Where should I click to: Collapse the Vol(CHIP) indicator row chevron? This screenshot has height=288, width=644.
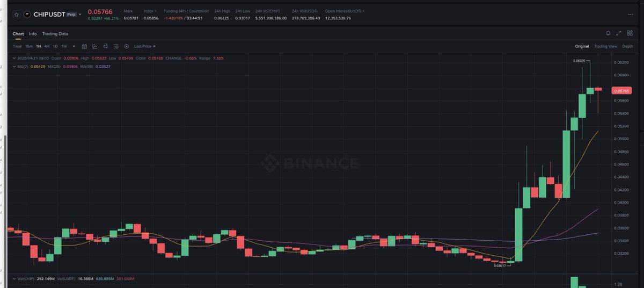click(14, 279)
